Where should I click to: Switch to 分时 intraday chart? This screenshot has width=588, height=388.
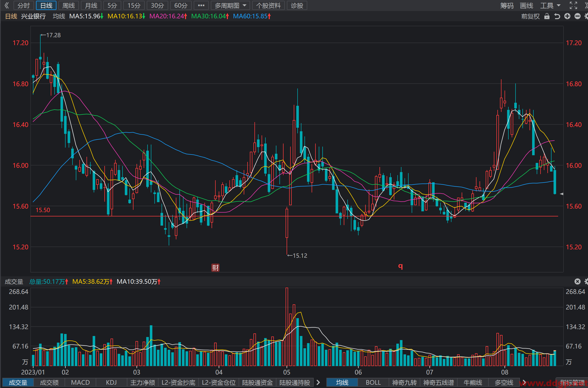24,5
